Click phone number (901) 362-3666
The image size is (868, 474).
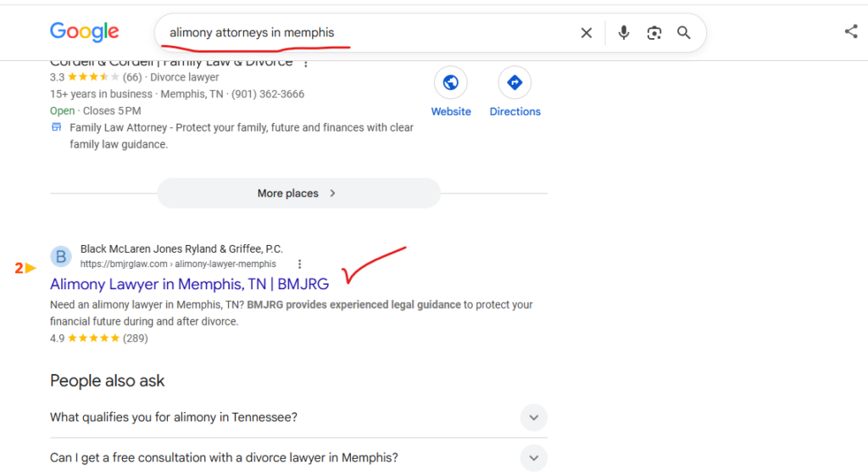(268, 94)
